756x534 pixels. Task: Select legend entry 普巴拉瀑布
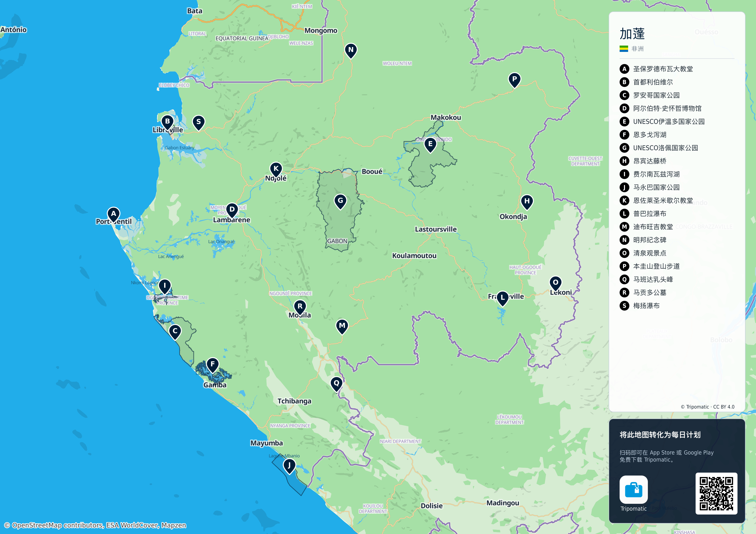(643, 213)
